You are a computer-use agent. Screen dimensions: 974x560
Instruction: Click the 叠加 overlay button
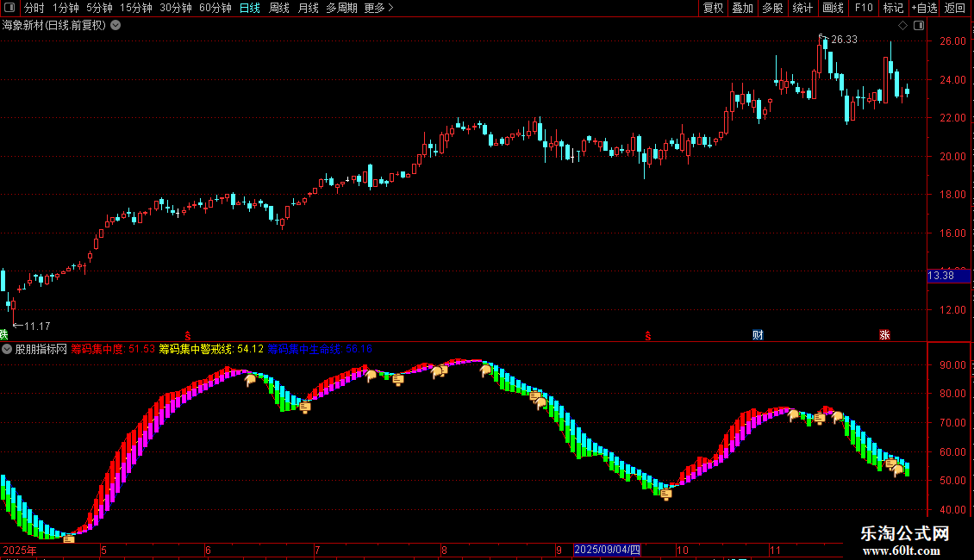pos(742,8)
